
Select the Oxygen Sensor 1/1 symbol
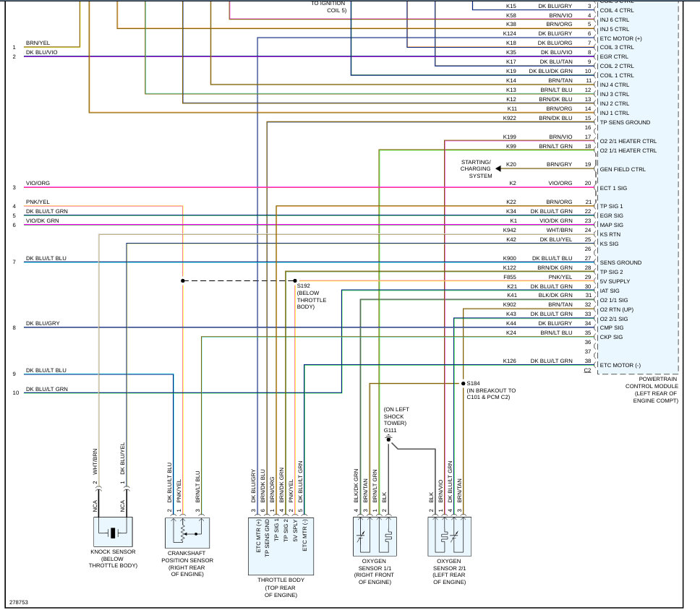pyautogui.click(x=375, y=536)
